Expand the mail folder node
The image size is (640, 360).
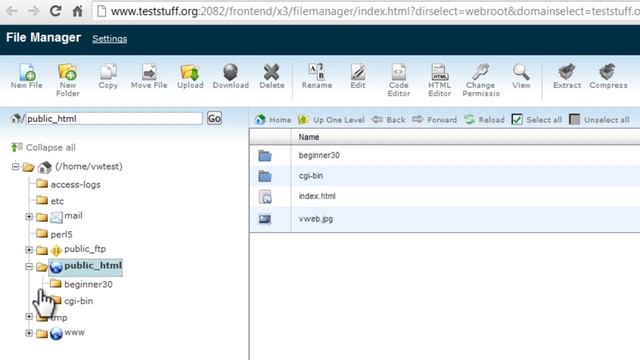click(x=29, y=216)
